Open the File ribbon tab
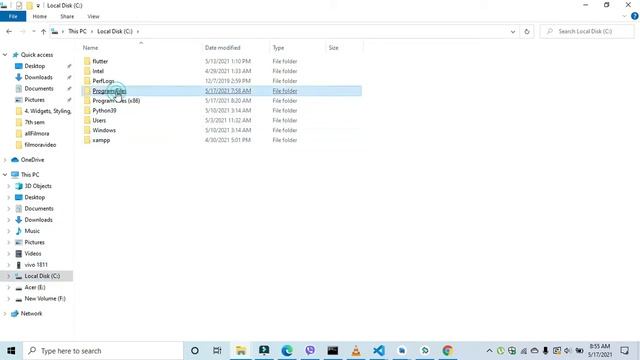Image resolution: width=640 pixels, height=360 pixels. pyautogui.click(x=13, y=16)
